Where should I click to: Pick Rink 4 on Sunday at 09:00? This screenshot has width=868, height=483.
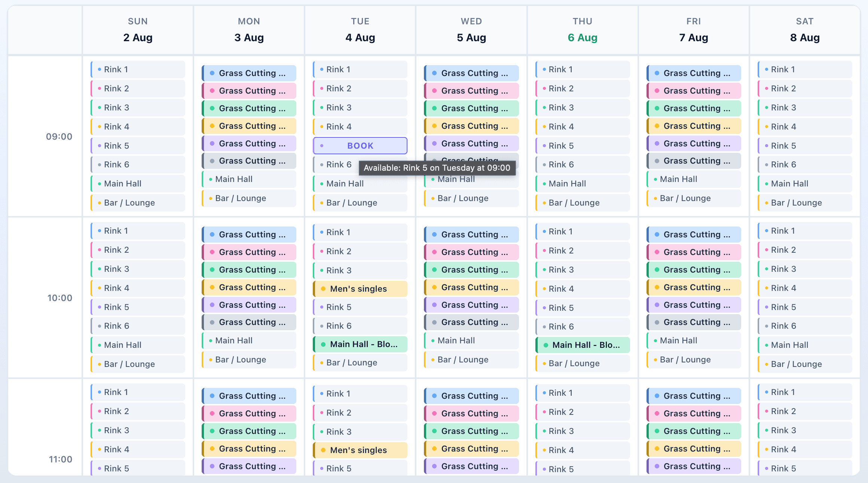[x=138, y=127]
